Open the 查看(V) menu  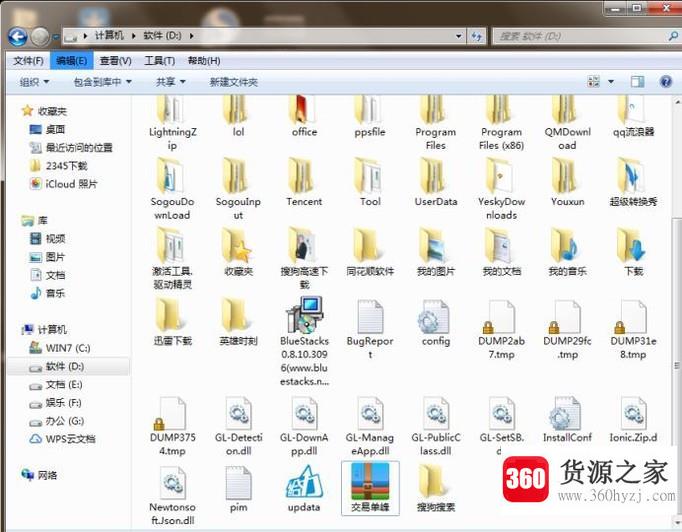click(115, 61)
